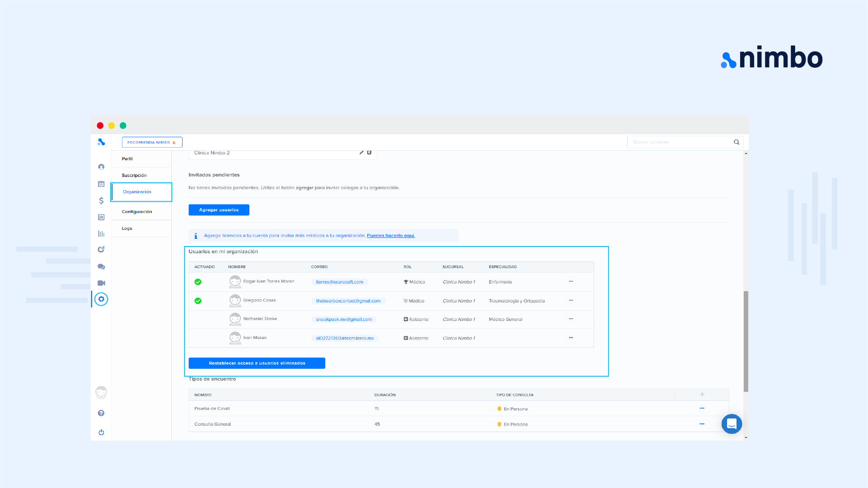Click the dollar sign billing icon
The height and width of the screenshot is (488, 868).
click(101, 200)
